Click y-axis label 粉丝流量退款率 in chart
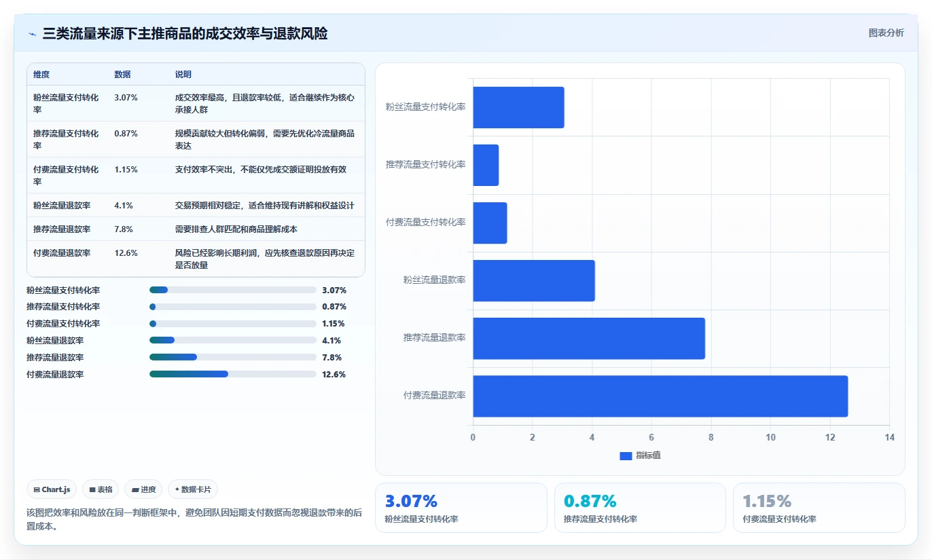The image size is (932, 560). coord(435,280)
